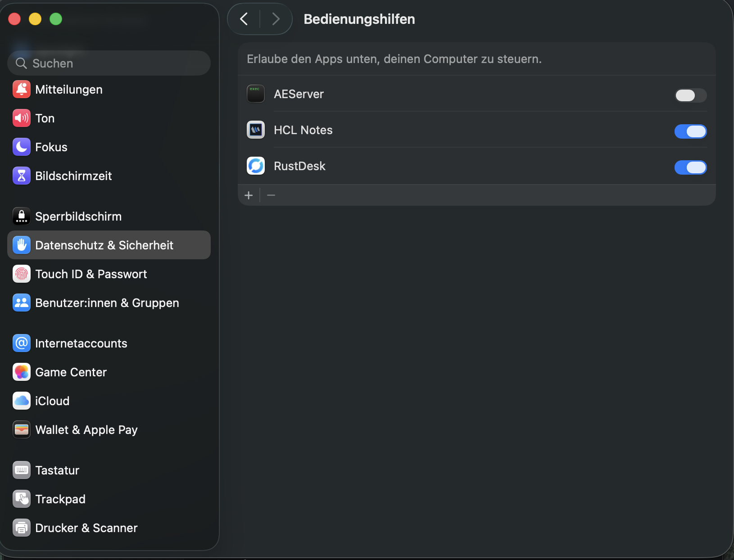
Task: Click the RustDesk app icon
Action: [256, 166]
